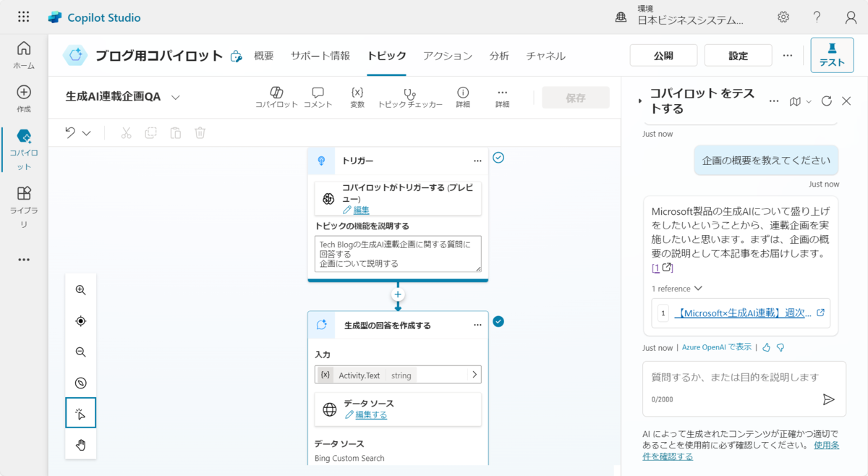
Task: Click the undo arrow icon
Action: point(70,132)
